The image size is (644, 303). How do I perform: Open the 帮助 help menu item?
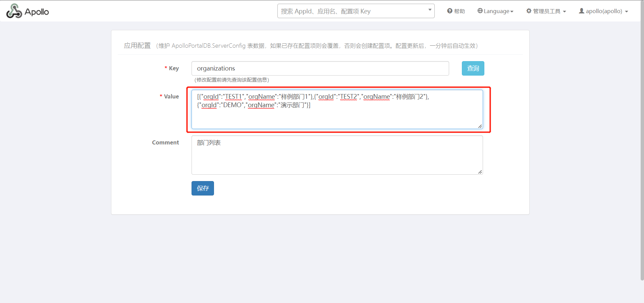(x=459, y=11)
